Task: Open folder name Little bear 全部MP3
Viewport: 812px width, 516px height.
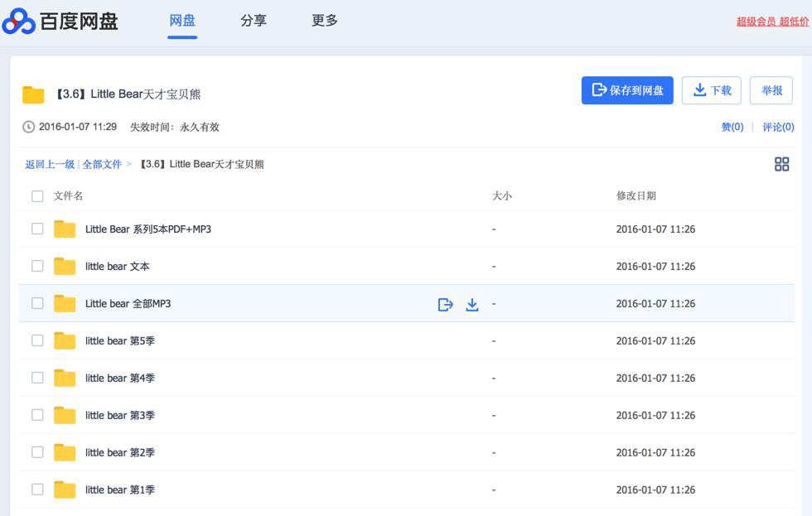Action: coord(128,304)
